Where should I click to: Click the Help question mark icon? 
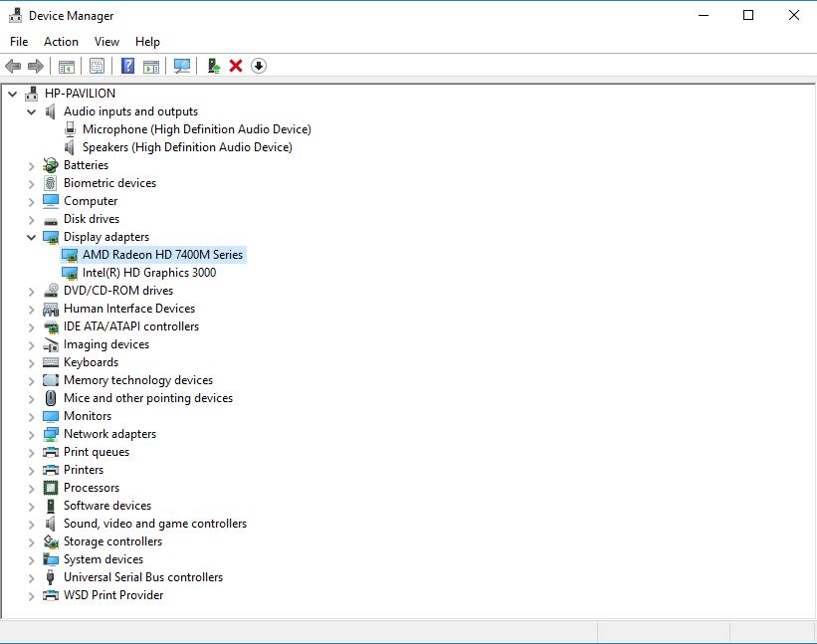(x=127, y=66)
